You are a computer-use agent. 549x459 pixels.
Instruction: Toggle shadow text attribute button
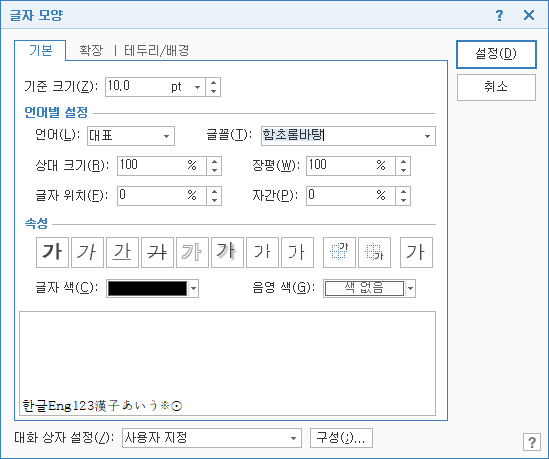[227, 252]
